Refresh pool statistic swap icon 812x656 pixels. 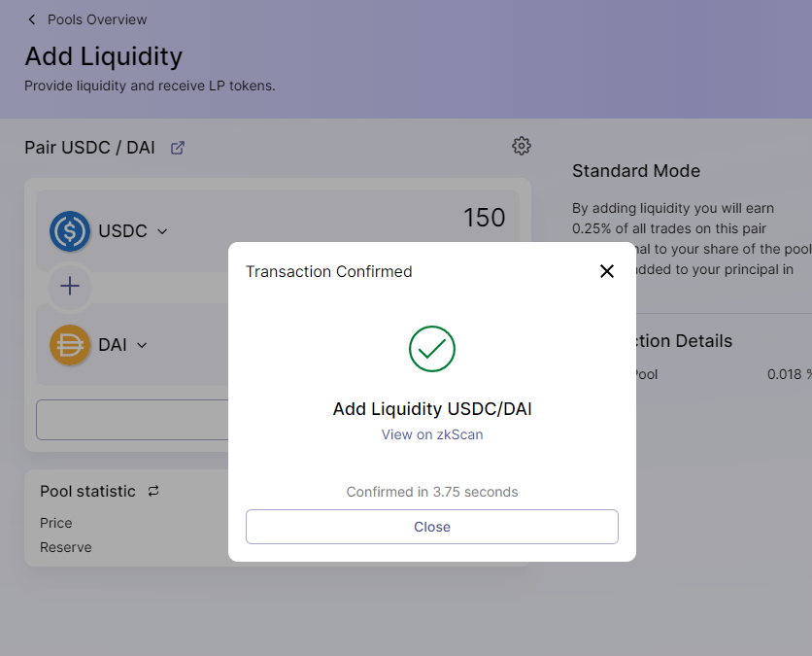coord(153,491)
